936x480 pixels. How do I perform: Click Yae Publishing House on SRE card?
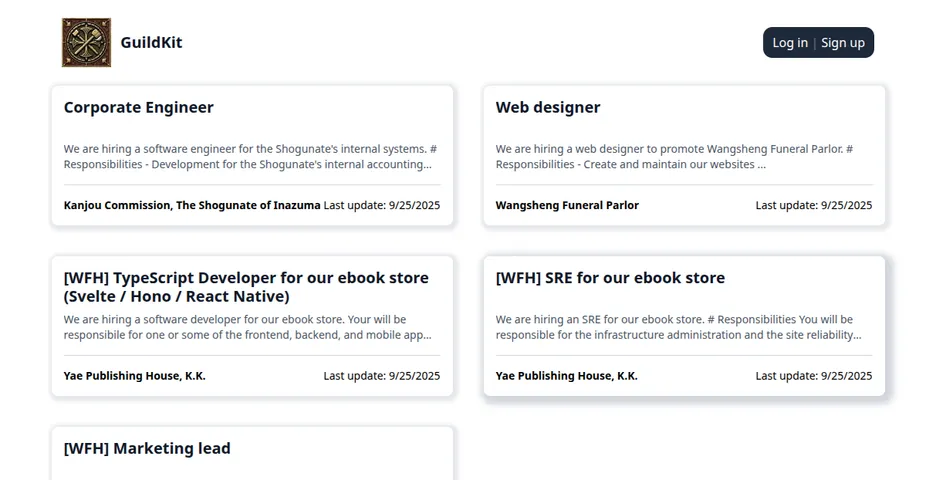pos(566,376)
